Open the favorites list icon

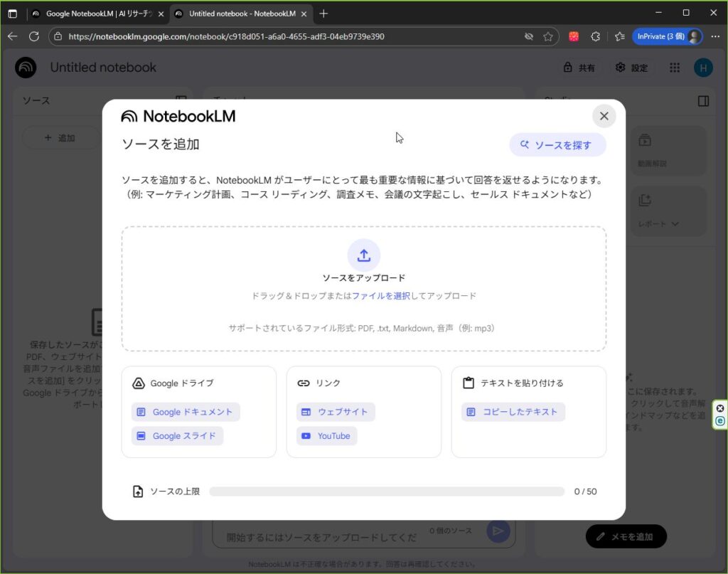pos(619,36)
